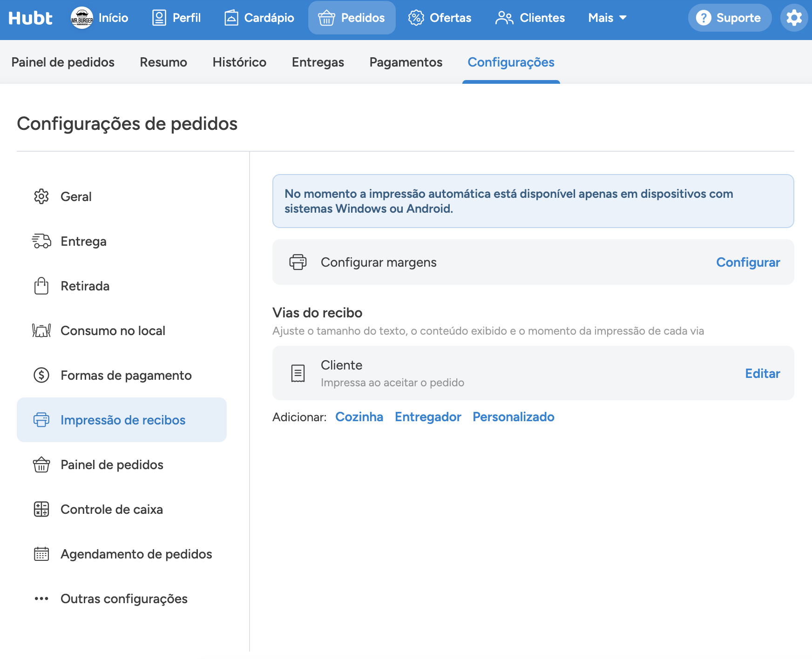Click 'Impressa ao aceitar o pedido' text
The height and width of the screenshot is (659, 812).
[x=392, y=383]
